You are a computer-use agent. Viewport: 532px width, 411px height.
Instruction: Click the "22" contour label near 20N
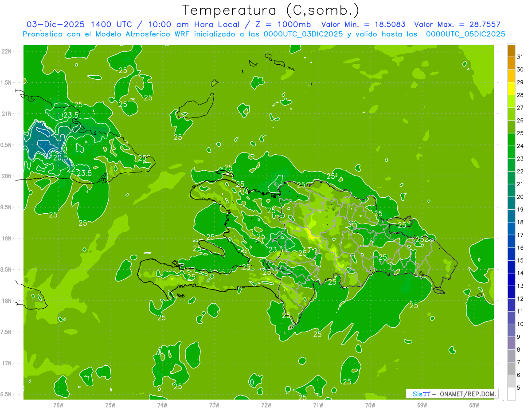(x=71, y=169)
